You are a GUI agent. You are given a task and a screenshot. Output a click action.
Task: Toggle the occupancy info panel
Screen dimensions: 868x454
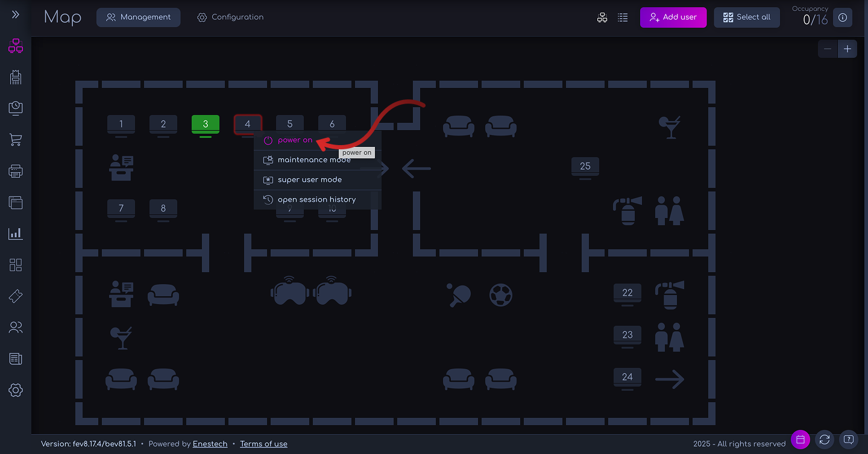[x=843, y=17]
